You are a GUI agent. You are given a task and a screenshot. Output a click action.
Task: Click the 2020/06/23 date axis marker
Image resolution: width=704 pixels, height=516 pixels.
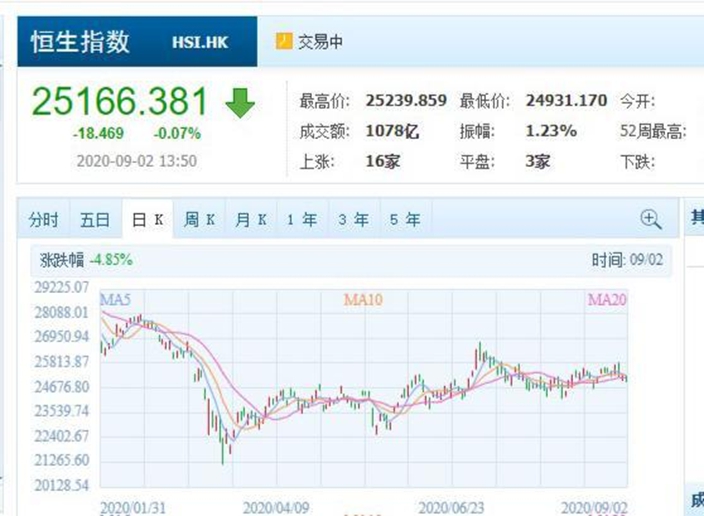(x=451, y=508)
